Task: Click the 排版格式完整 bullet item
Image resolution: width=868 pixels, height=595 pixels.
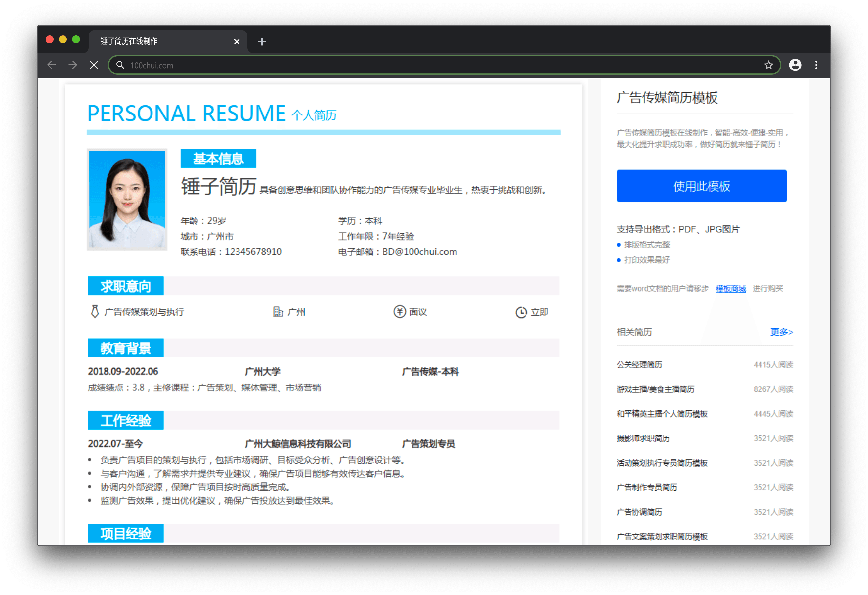Action: click(646, 245)
